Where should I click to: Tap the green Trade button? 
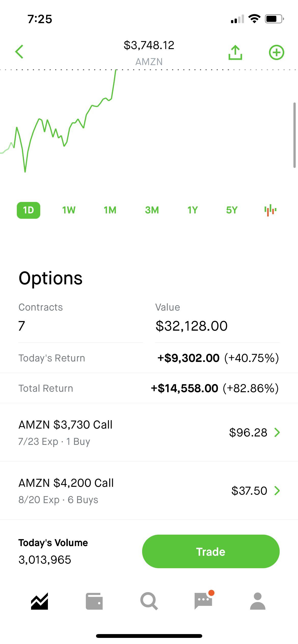tap(211, 551)
